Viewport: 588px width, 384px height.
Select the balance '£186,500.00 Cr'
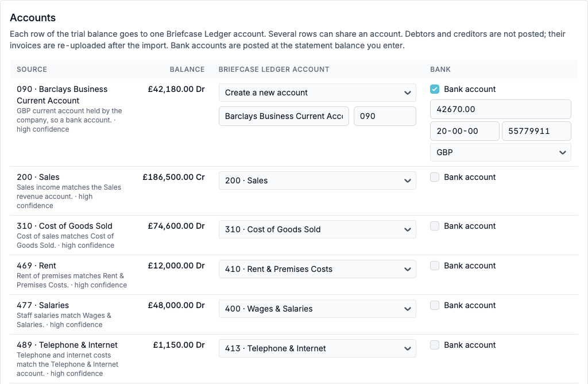(x=173, y=177)
